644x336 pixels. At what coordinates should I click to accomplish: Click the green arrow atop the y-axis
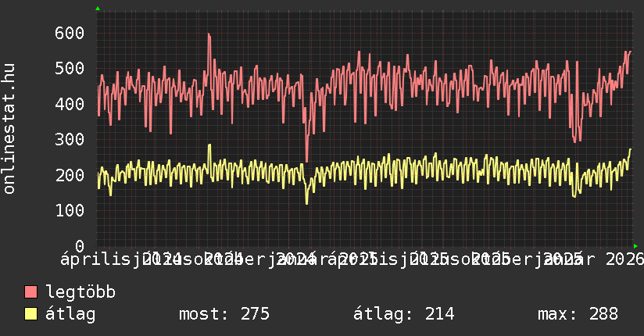click(x=98, y=9)
